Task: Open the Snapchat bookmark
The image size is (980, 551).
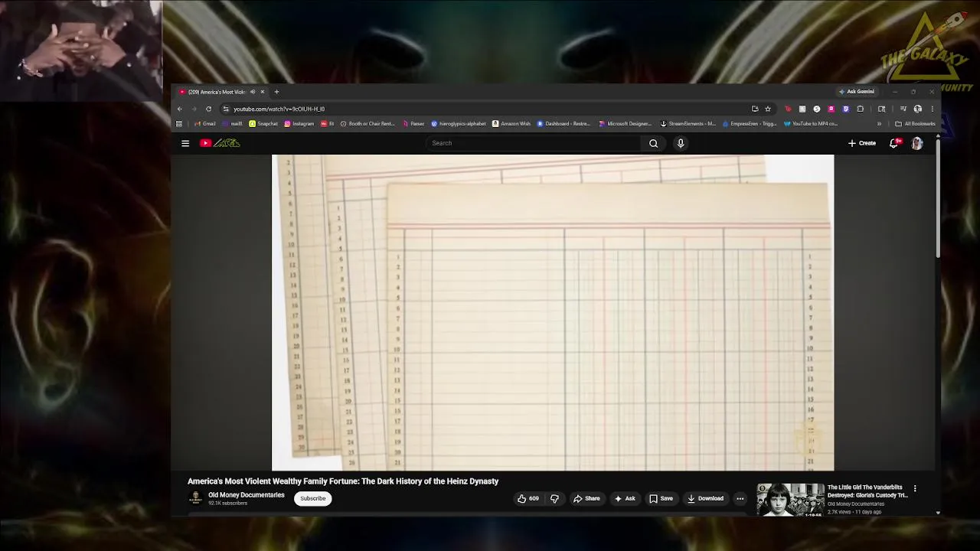Action: point(263,124)
